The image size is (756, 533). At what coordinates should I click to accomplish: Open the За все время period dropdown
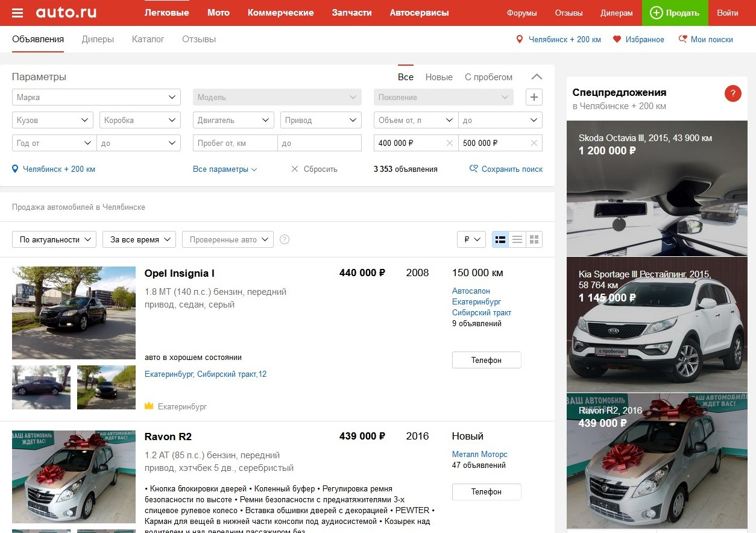click(x=139, y=239)
